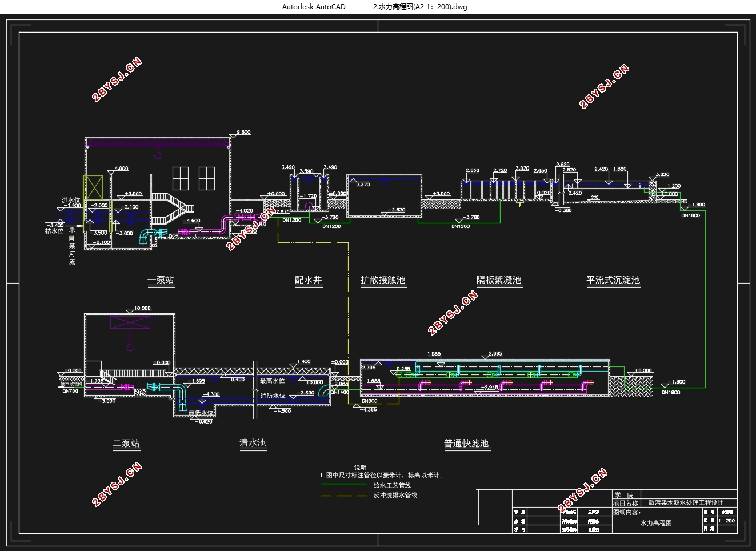Click the '洪水位' flood level label
756x551 pixels.
coord(71,200)
